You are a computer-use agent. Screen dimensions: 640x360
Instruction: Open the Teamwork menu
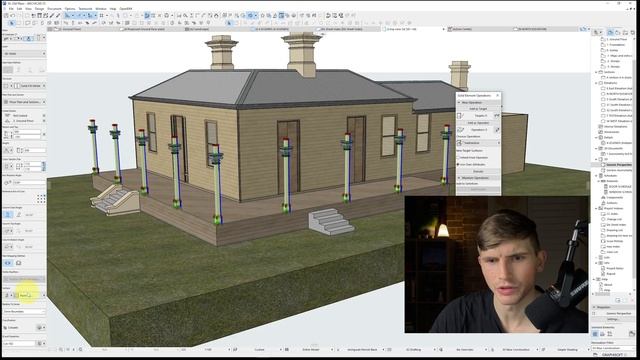point(85,9)
